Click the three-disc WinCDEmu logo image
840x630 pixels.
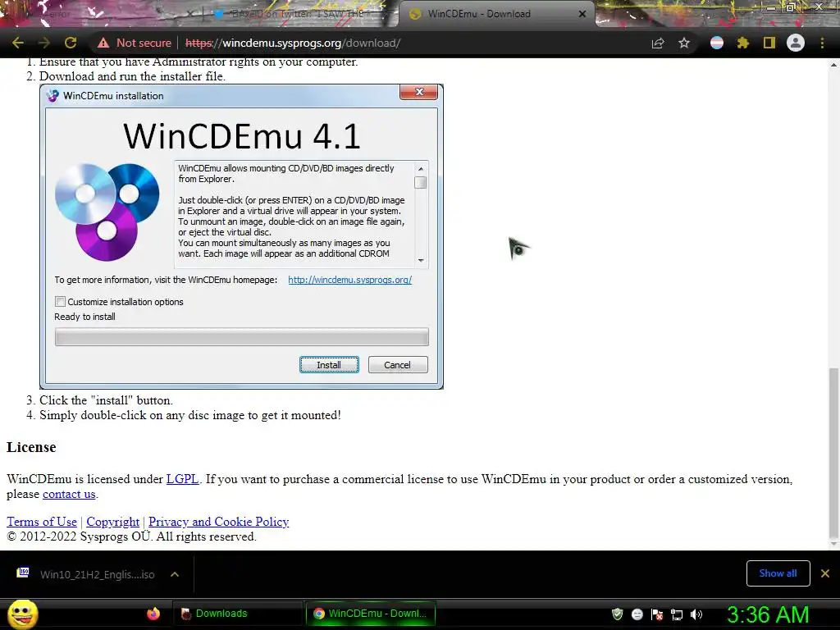click(x=107, y=212)
